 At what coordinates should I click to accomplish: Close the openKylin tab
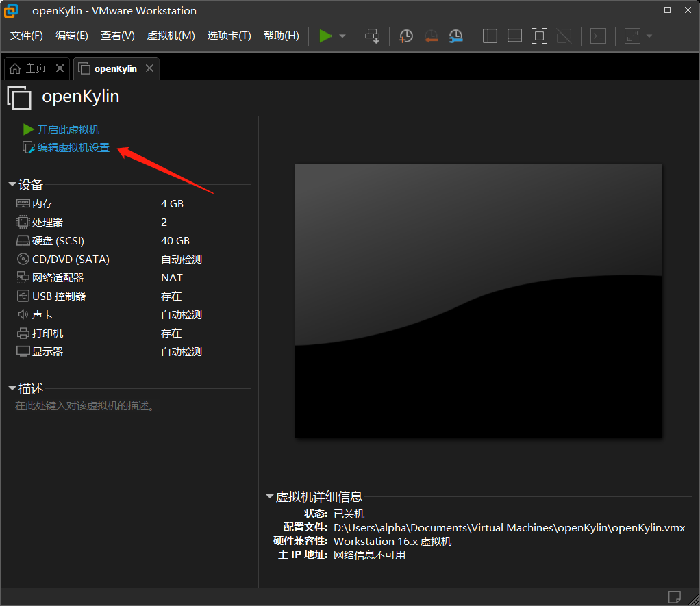149,68
